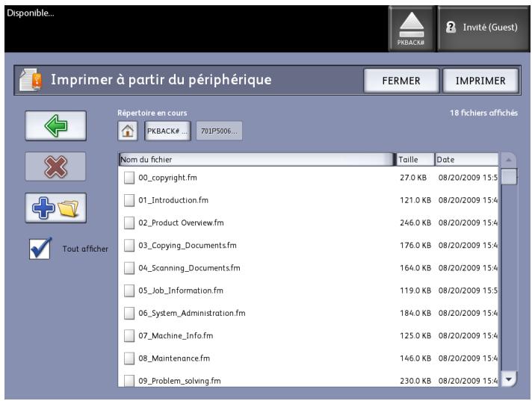Click the IMPRIMER button
Viewport: 532px width, 401px height.
[480, 81]
